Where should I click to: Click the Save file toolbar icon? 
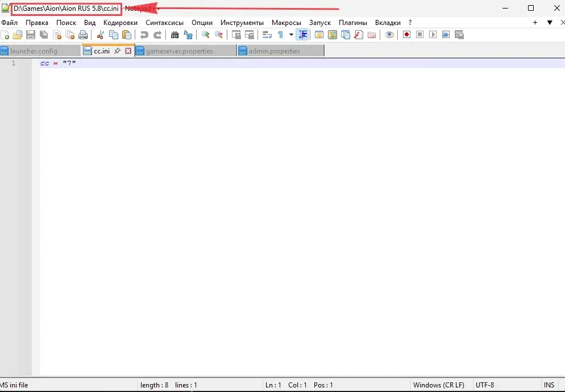(31, 35)
